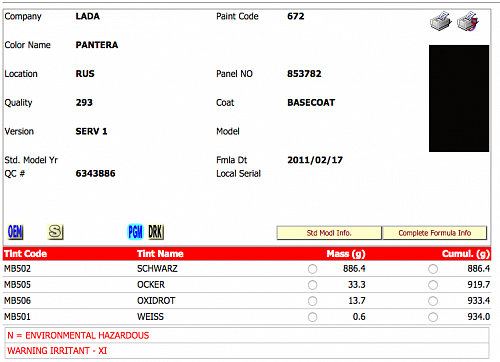
Task: Select the PGM icon
Action: click(x=135, y=232)
